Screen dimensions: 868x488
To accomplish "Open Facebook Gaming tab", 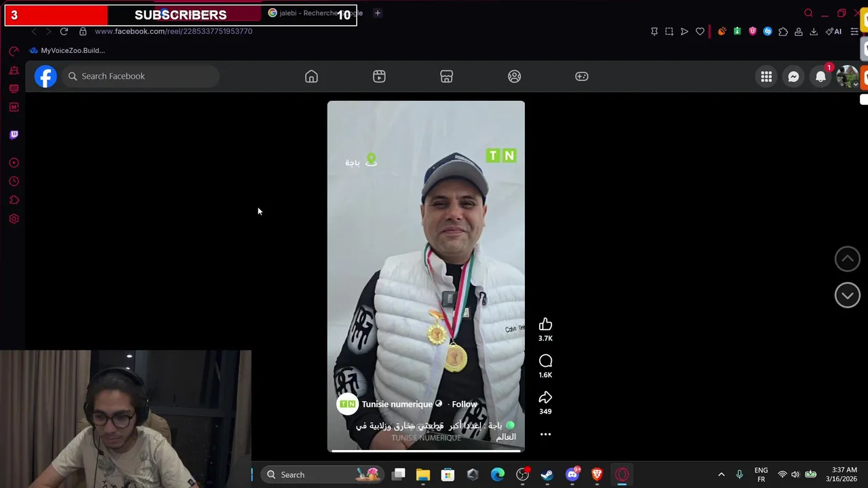I will click(582, 77).
